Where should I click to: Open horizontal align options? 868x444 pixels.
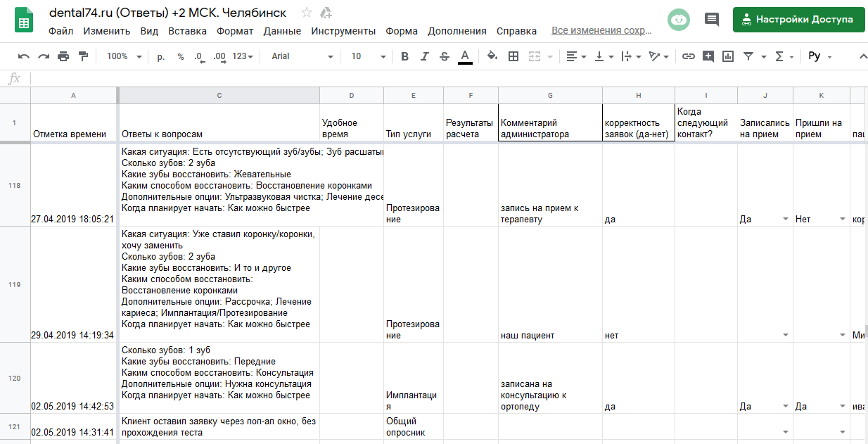tap(576, 56)
